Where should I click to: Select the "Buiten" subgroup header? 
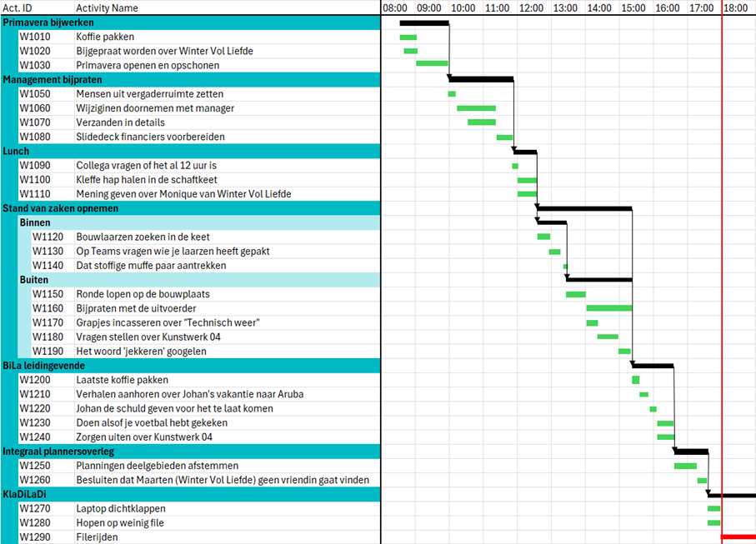(x=34, y=280)
